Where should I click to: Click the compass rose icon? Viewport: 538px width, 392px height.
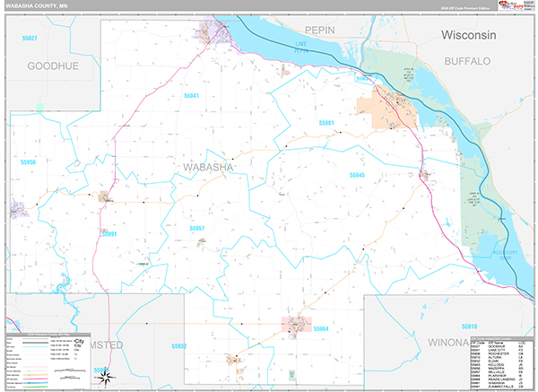click(105, 378)
